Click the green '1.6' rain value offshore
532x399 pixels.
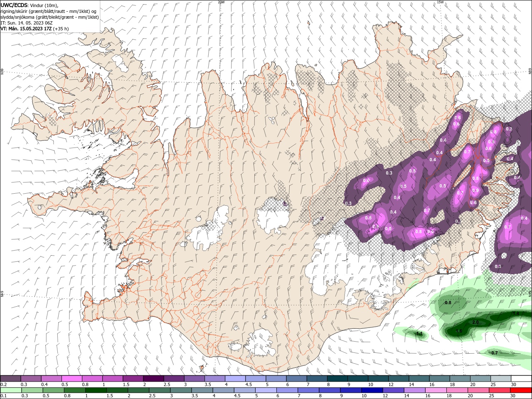(459, 331)
